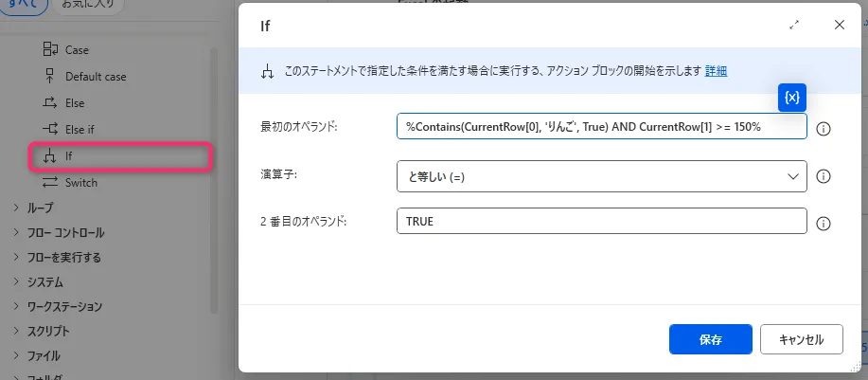Click the variable picker {x} button
The height and width of the screenshot is (380, 868).
tap(792, 98)
